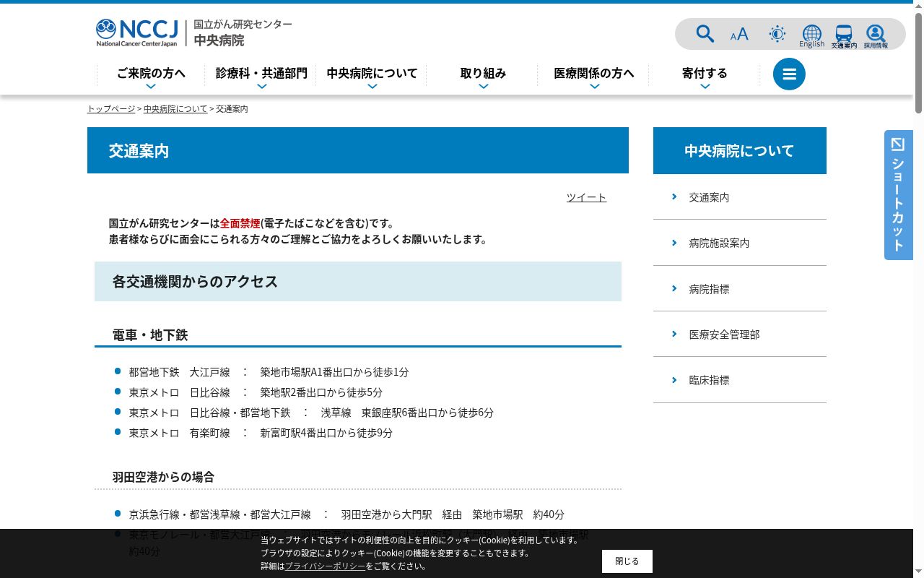Go to トップページ breadcrumb link
The height and width of the screenshot is (578, 924).
coord(111,109)
